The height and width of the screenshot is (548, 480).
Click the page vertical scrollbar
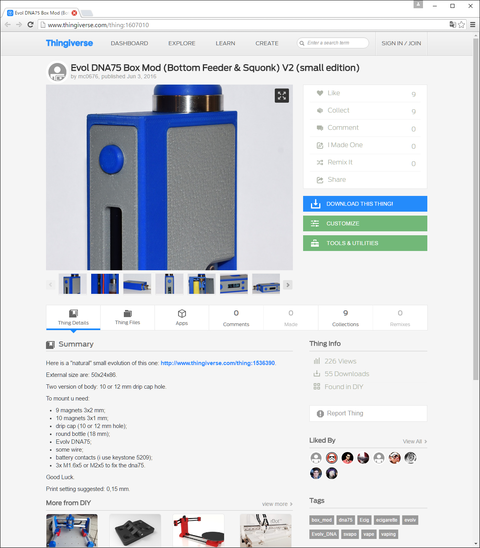click(x=476, y=210)
